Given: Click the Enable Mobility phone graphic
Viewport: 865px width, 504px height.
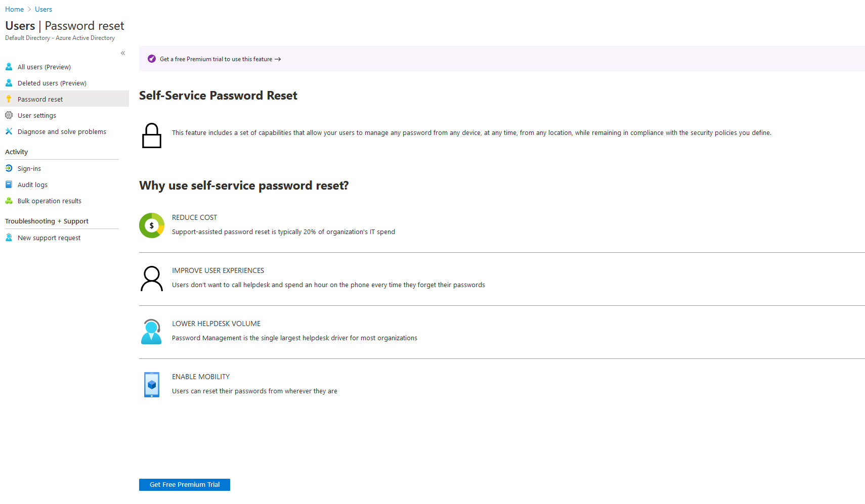Looking at the screenshot, I should [x=151, y=384].
